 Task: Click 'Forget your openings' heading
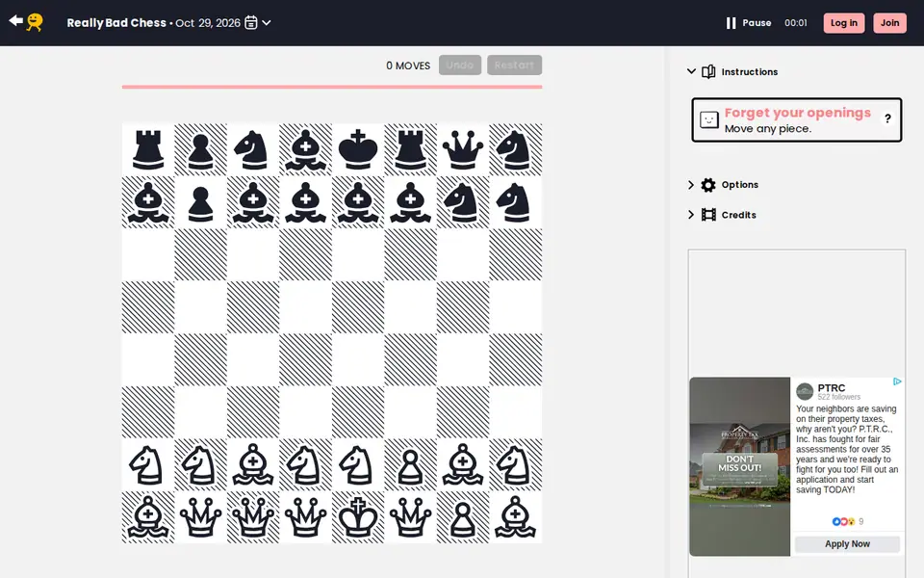click(797, 112)
